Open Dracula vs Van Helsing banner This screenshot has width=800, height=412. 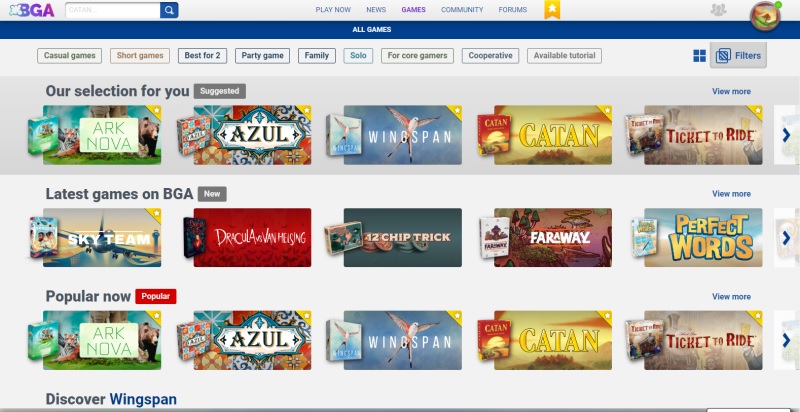pyautogui.click(x=252, y=238)
